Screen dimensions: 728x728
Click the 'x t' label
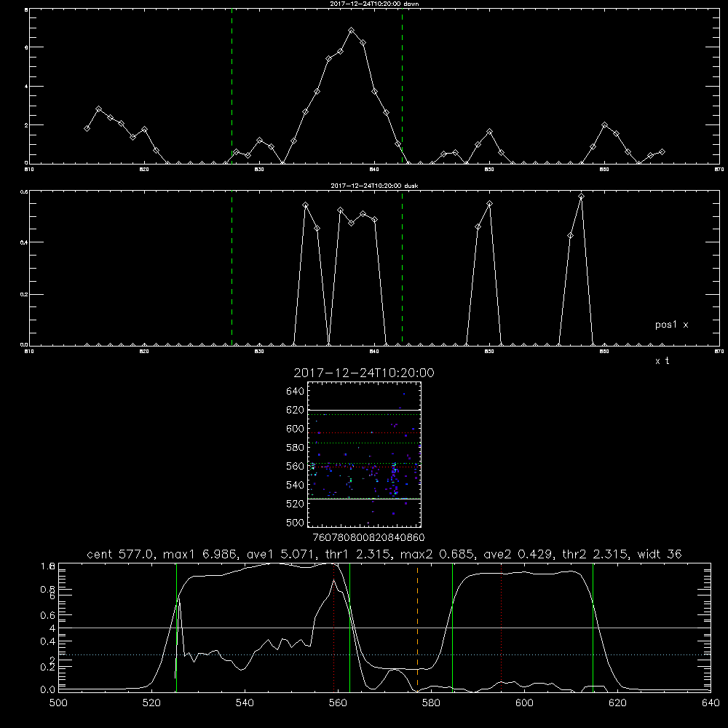pyautogui.click(x=662, y=361)
